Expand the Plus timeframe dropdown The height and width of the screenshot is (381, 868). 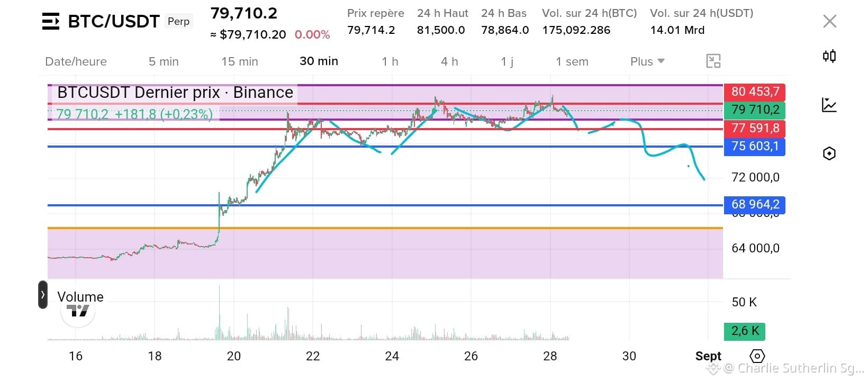point(647,61)
